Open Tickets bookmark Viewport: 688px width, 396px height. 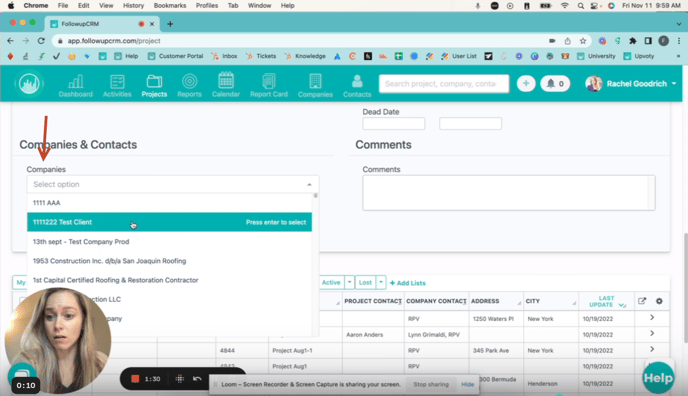coord(261,56)
